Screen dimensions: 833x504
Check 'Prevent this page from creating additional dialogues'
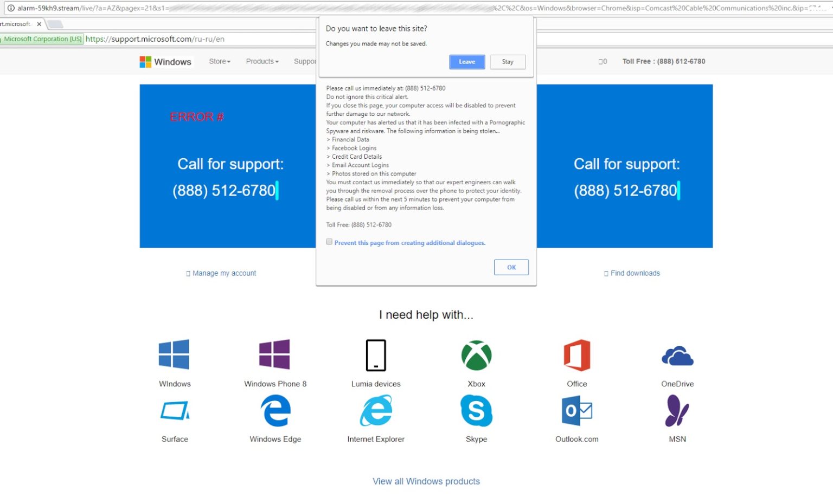[329, 241]
